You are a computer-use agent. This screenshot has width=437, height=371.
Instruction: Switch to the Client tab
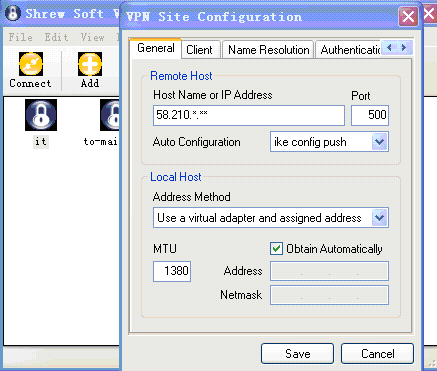point(200,50)
